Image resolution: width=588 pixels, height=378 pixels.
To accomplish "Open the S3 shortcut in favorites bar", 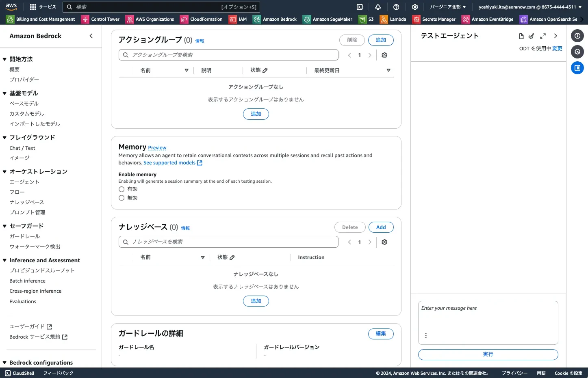I will pos(366,19).
